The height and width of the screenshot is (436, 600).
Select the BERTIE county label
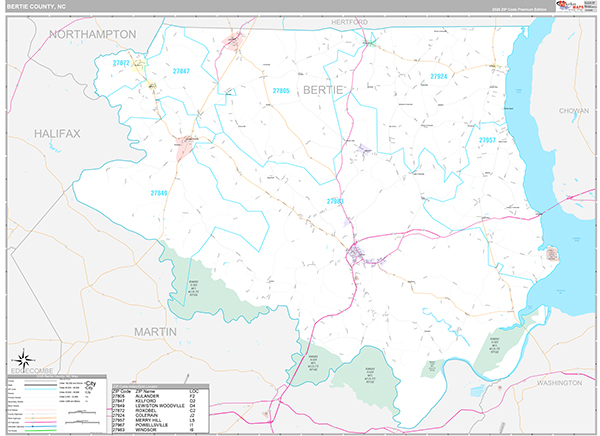click(x=322, y=90)
